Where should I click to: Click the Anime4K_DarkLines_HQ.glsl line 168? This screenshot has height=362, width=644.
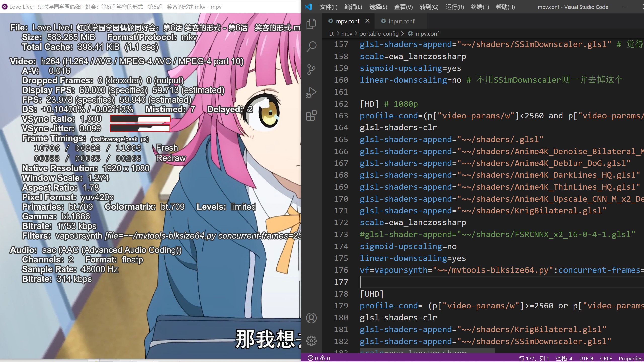[x=500, y=175]
